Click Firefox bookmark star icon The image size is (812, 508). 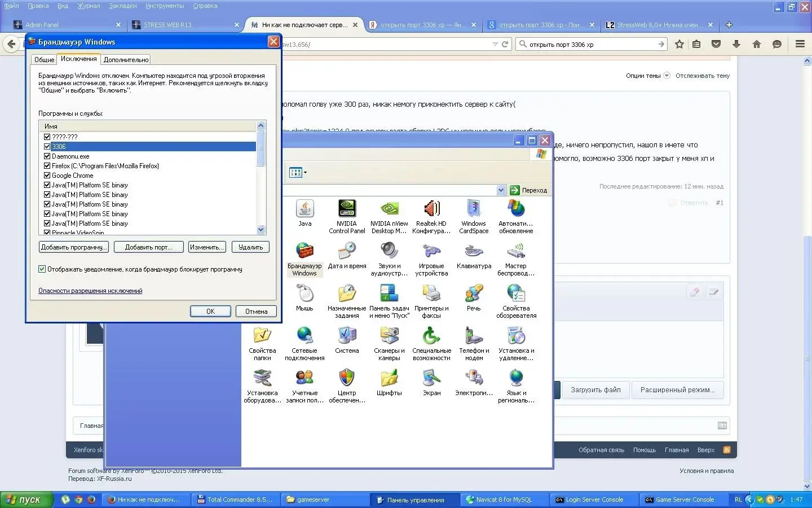[x=679, y=44]
